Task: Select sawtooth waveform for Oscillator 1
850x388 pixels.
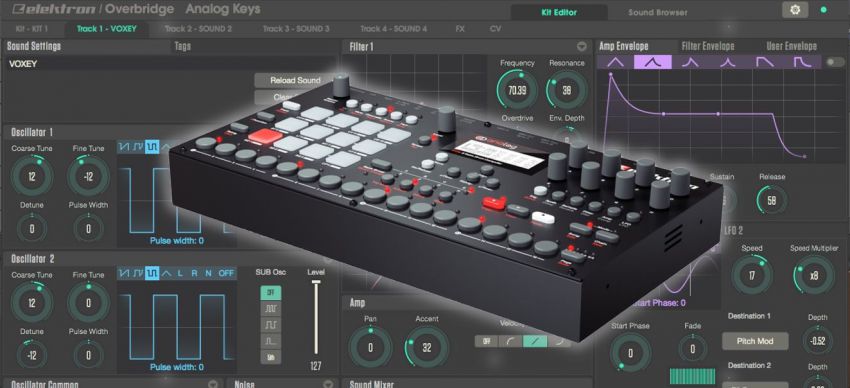Action: pos(124,146)
